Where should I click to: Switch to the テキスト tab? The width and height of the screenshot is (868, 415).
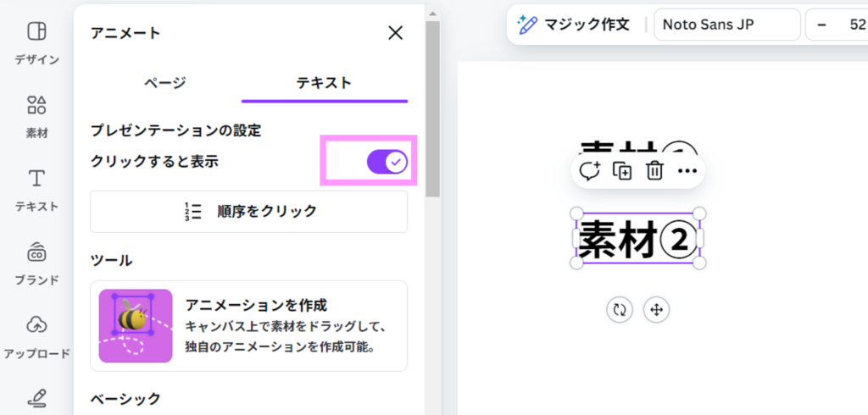click(x=324, y=83)
